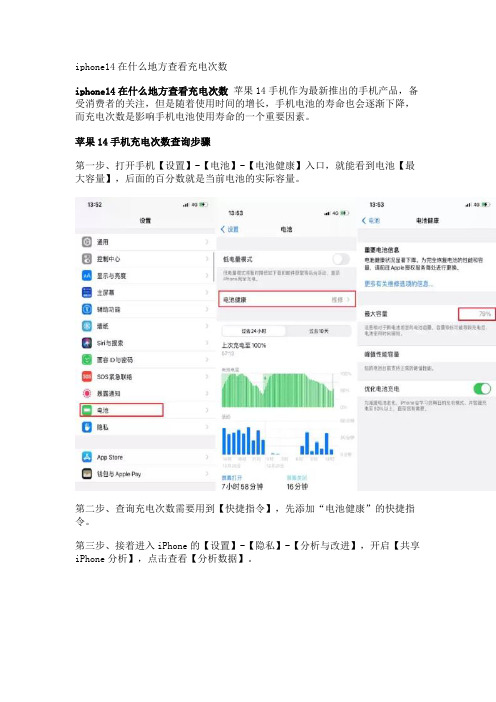Open the 主屏幕 row chevron

[x=207, y=292]
